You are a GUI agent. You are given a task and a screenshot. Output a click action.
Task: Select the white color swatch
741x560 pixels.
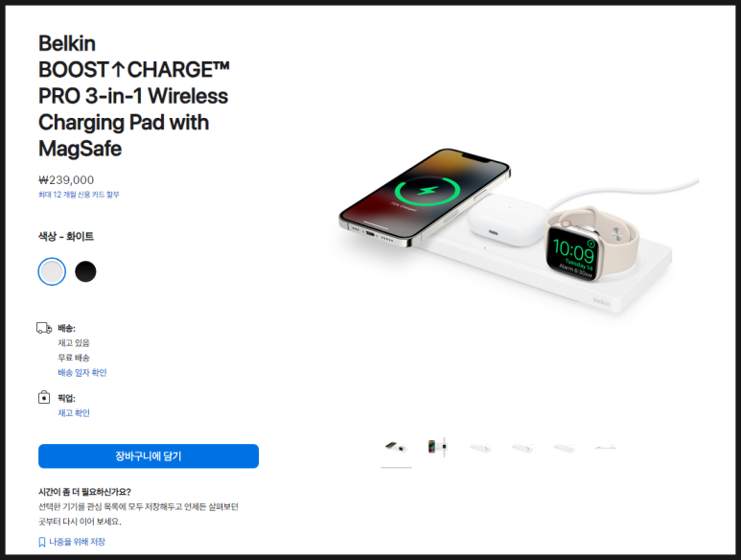[x=52, y=271]
